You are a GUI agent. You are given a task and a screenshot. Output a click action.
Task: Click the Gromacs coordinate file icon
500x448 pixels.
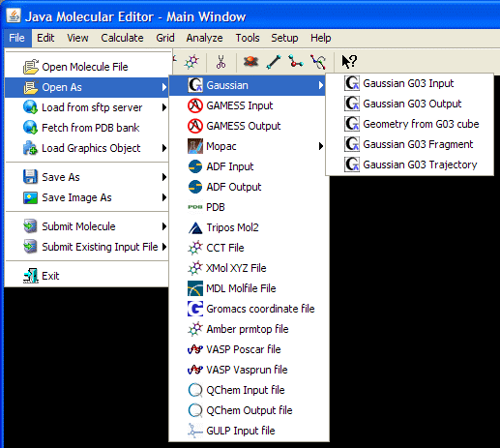pos(195,309)
